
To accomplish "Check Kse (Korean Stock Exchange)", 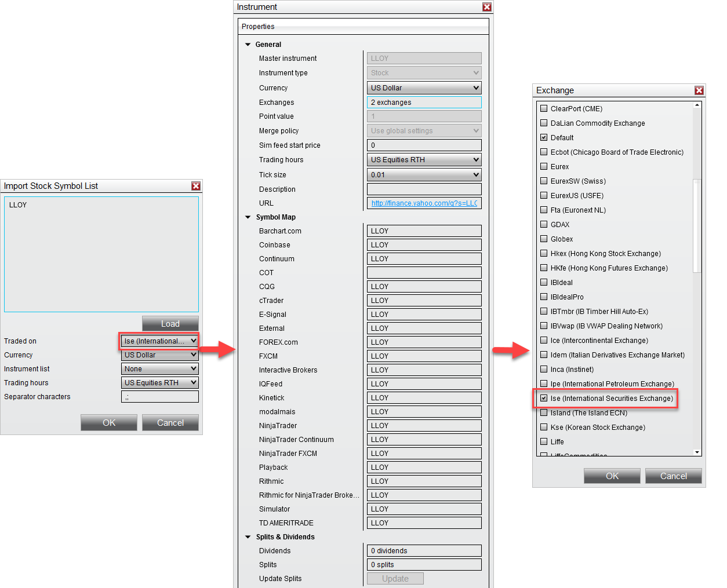I will click(544, 427).
